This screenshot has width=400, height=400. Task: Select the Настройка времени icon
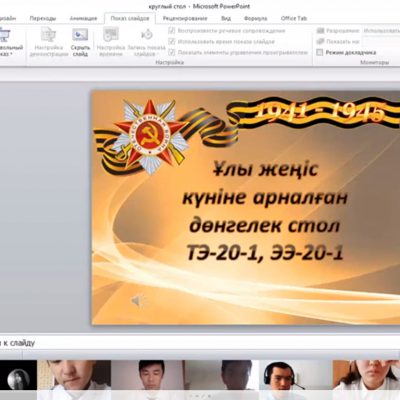[111, 35]
